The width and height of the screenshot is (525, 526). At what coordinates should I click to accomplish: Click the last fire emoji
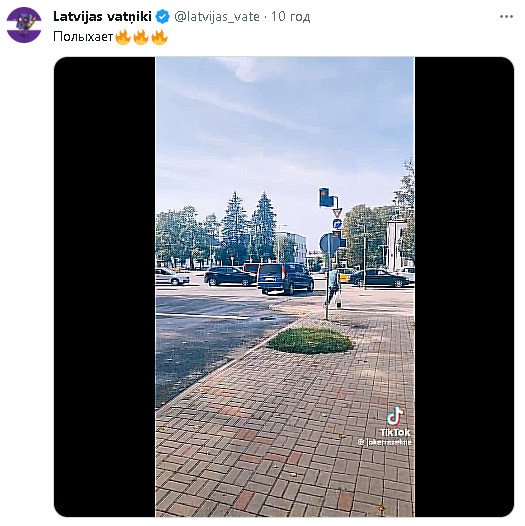coord(159,37)
